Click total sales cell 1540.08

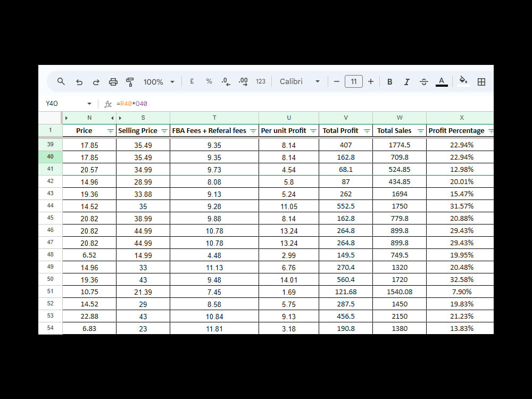(x=400, y=292)
